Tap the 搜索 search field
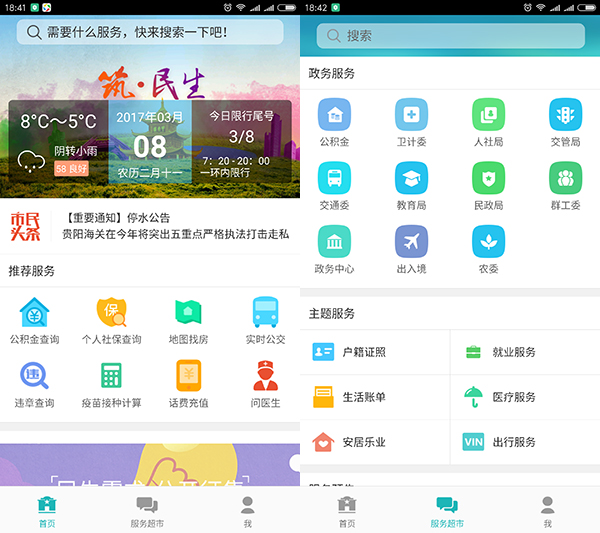600x533 pixels. pos(451,36)
